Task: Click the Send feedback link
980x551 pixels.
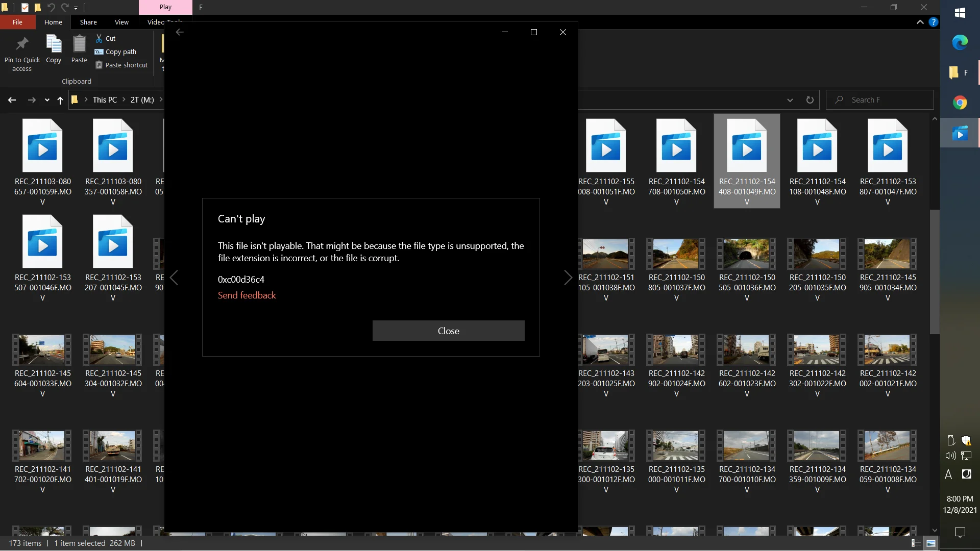Action: coord(247,295)
